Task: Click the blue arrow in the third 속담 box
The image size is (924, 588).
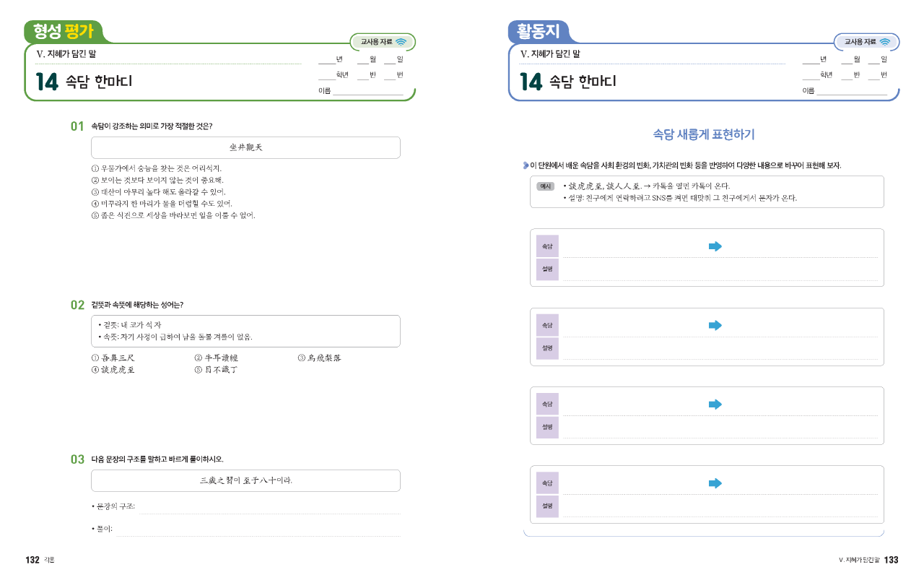Action: 715,405
